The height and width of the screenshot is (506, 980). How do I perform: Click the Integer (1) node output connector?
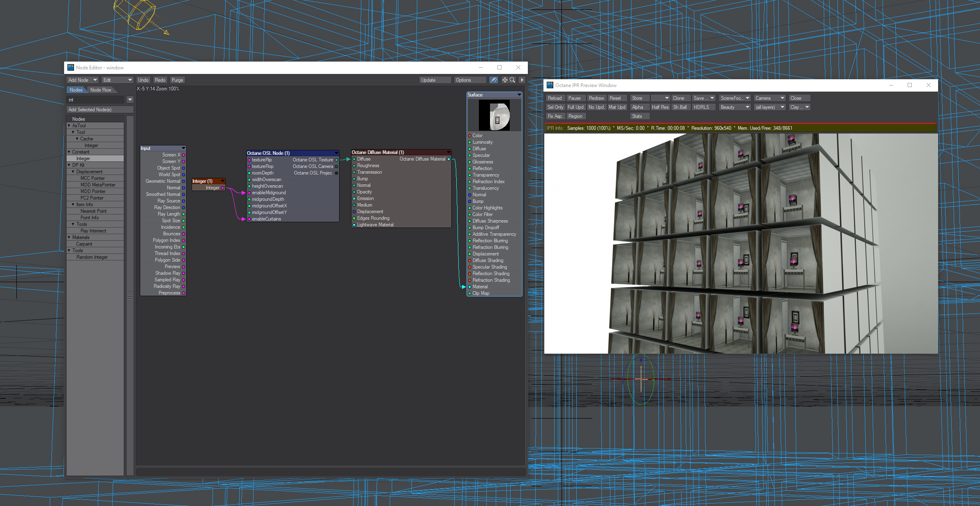coord(223,188)
